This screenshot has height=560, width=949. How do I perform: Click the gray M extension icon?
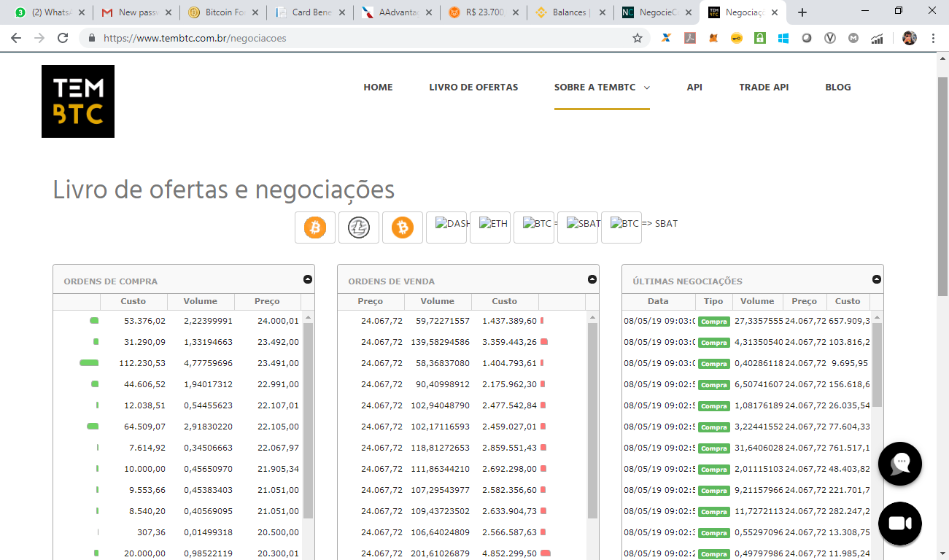[x=853, y=38]
